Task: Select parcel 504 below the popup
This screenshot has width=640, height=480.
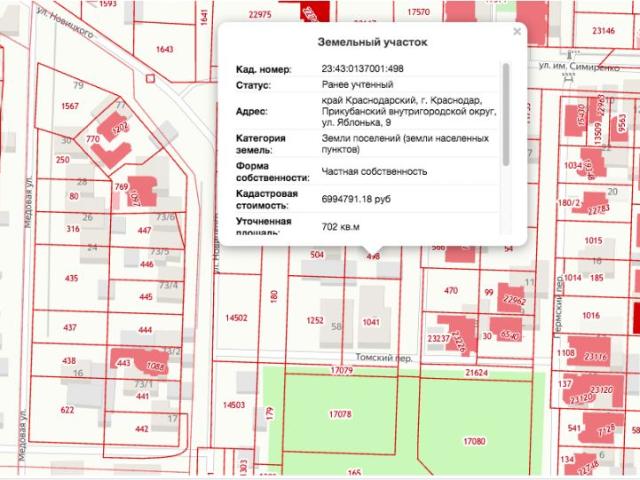Action: pos(317,255)
